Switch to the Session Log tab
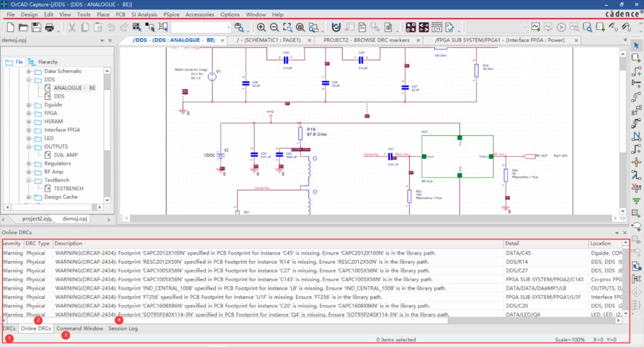644x347 pixels. 123,329
